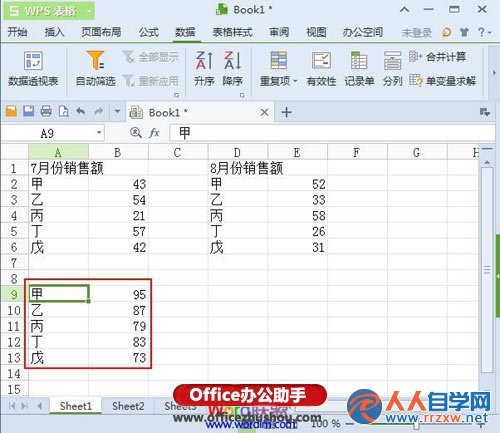This screenshot has height=433, width=500.
Task: Open the 视图 ribbon tab
Action: coord(316,32)
